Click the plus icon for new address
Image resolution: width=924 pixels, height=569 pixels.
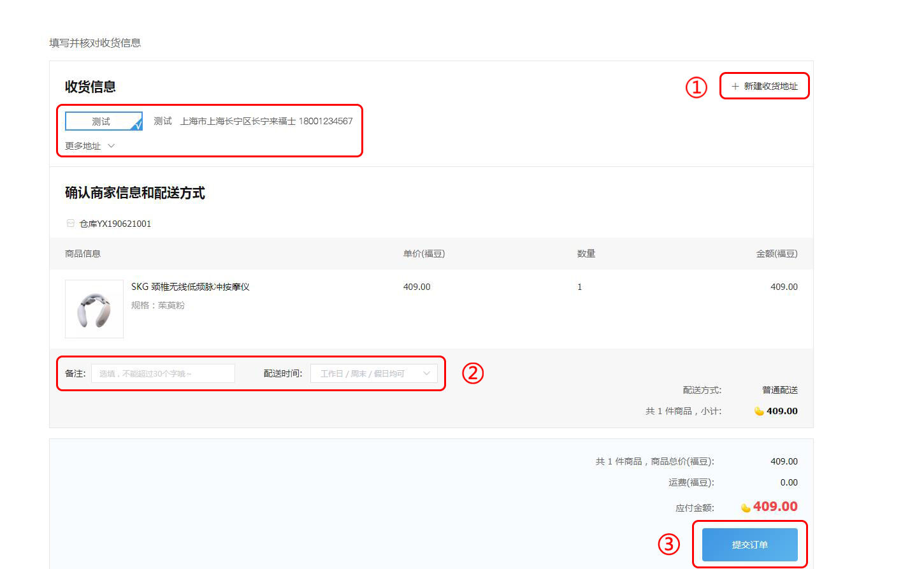pyautogui.click(x=735, y=86)
